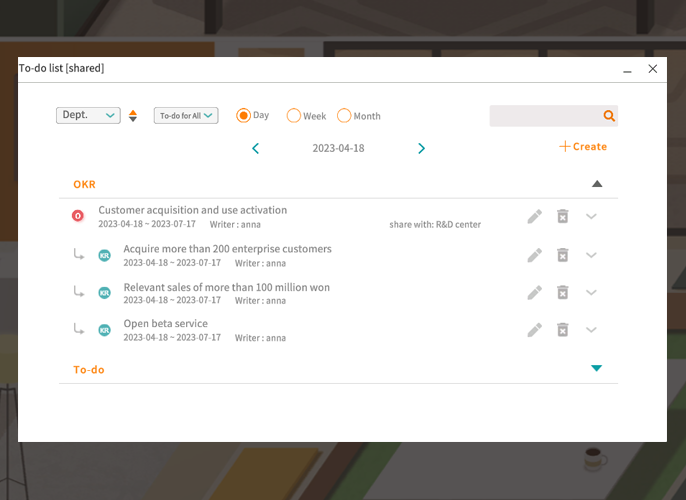The image size is (686, 500).
Task: Click 'share with: R&D center' text
Action: tap(435, 224)
